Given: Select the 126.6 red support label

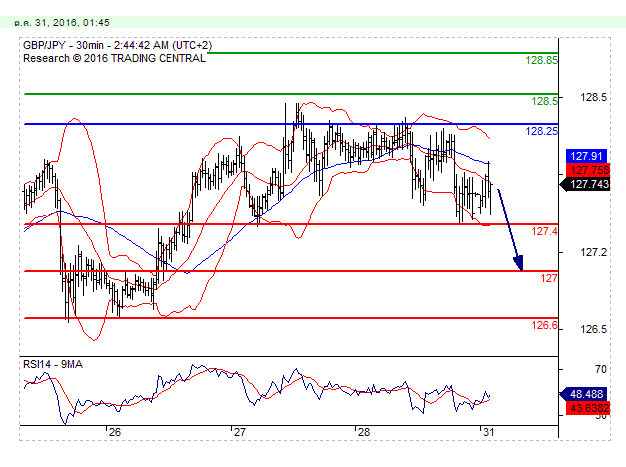Looking at the screenshot, I should pyautogui.click(x=544, y=325).
